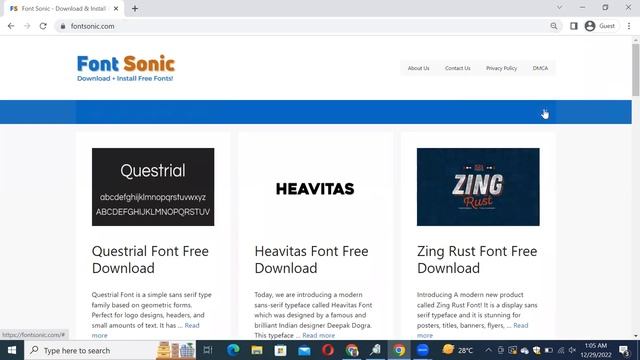Open the DMCA menu item
Screen dimensions: 640x360
540,68
